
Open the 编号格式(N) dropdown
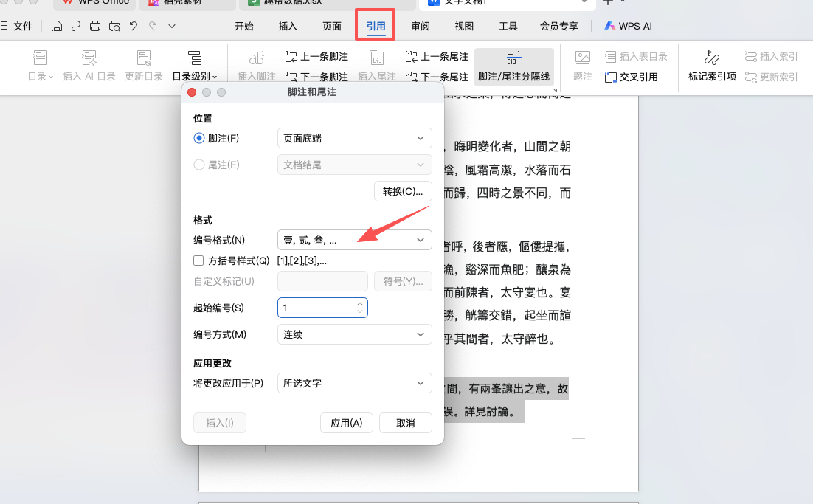[x=354, y=240]
